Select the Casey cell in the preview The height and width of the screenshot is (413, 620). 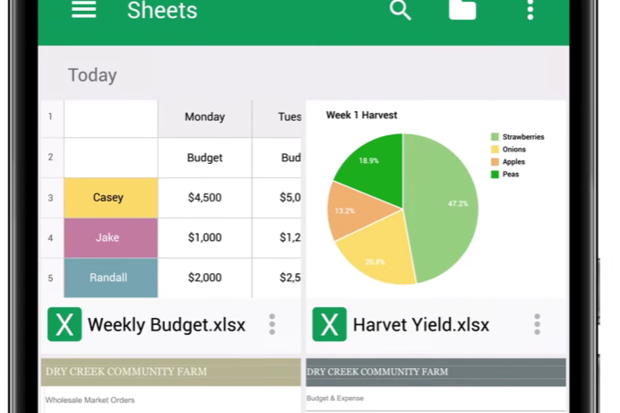[111, 198]
